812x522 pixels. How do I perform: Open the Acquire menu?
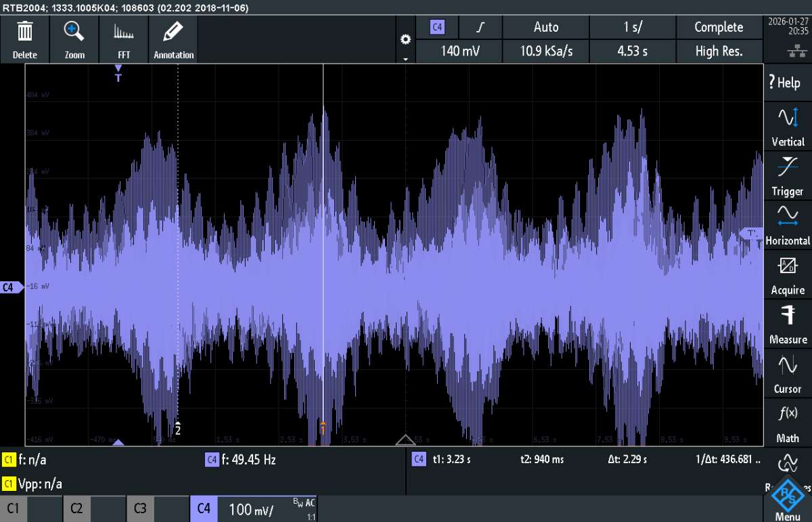[788, 275]
